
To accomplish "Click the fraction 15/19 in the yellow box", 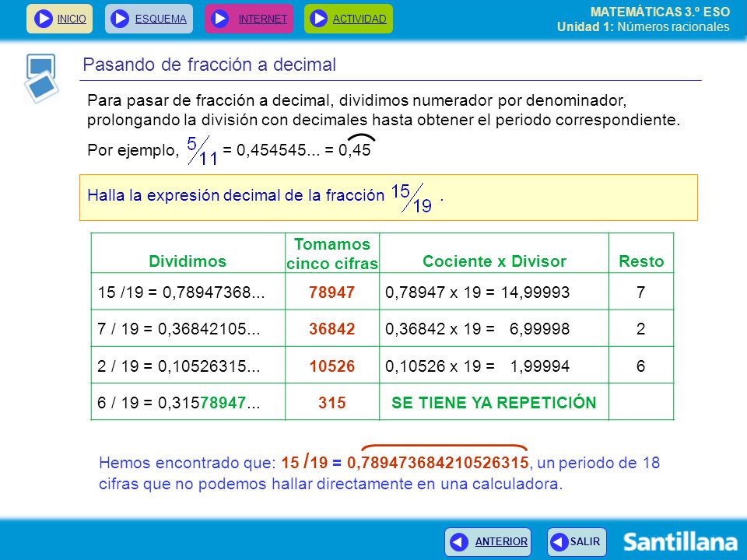I will coord(412,198).
